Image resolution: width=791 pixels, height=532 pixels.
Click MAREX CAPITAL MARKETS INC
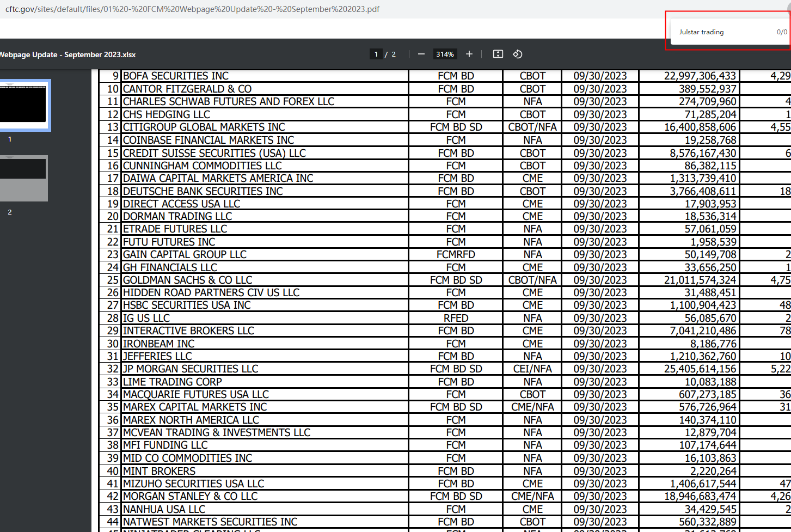tap(195, 407)
